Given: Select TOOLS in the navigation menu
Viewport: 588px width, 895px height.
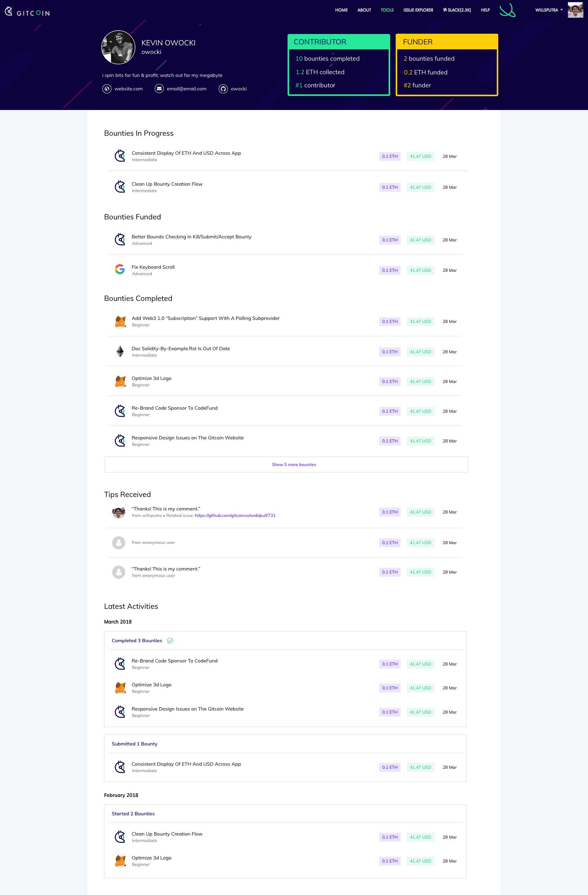Looking at the screenshot, I should pos(387,10).
